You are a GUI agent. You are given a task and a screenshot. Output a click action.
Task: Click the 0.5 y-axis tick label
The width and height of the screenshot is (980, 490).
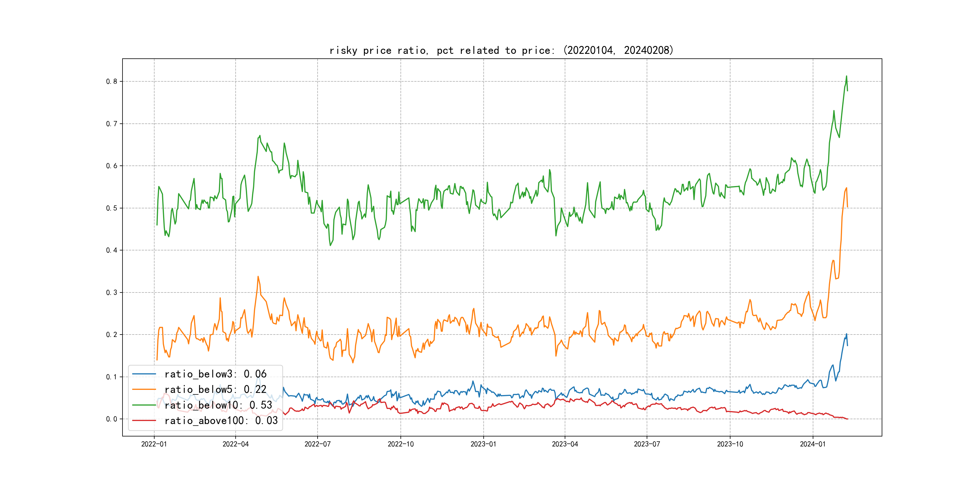pos(112,208)
